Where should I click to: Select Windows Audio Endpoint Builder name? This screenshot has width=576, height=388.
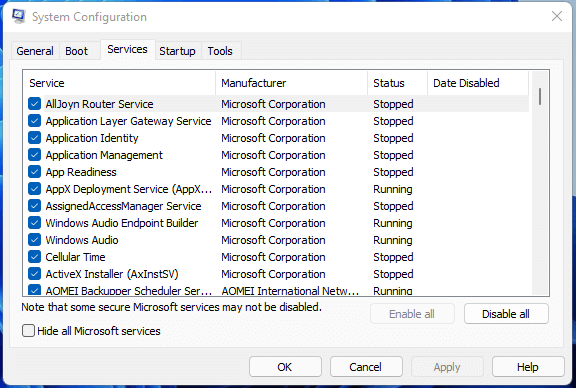tap(122, 223)
